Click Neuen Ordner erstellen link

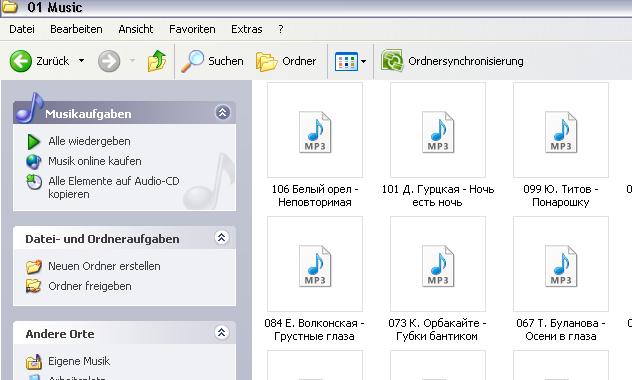point(104,266)
